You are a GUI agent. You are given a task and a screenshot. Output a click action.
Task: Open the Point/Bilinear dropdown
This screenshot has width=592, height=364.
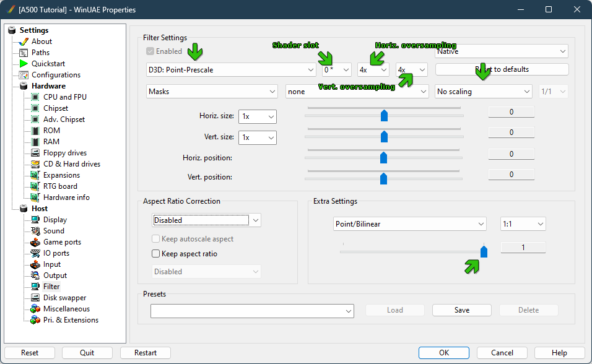pyautogui.click(x=410, y=224)
